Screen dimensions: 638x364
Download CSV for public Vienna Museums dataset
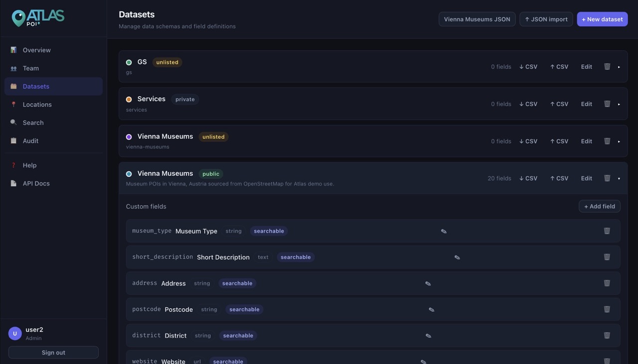tap(528, 178)
